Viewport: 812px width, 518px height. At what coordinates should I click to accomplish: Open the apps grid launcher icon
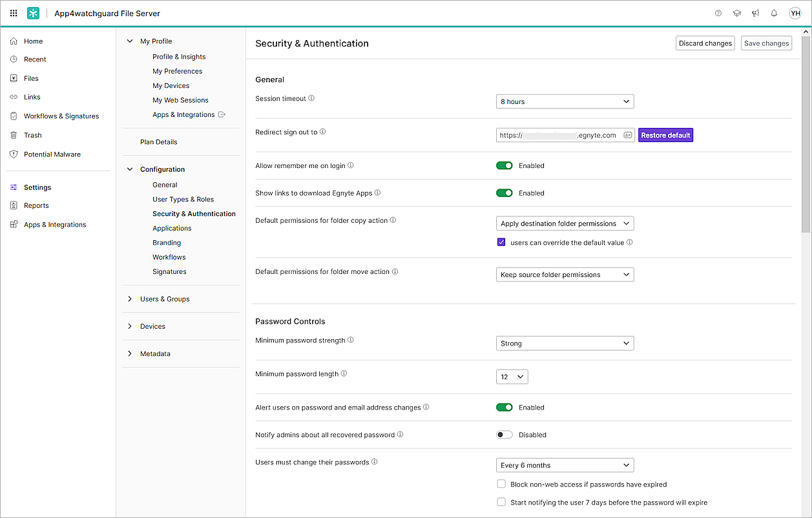pyautogui.click(x=14, y=13)
